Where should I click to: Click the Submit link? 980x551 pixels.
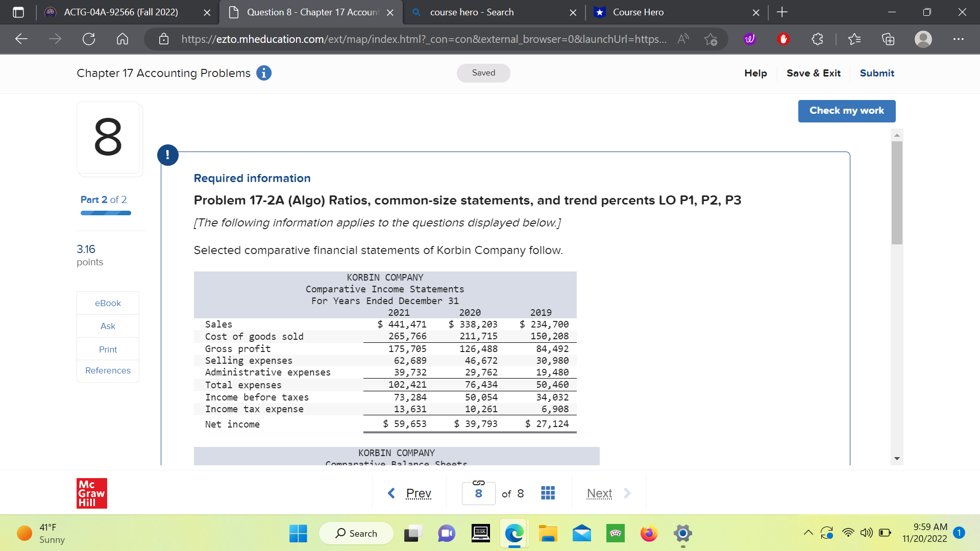(876, 73)
